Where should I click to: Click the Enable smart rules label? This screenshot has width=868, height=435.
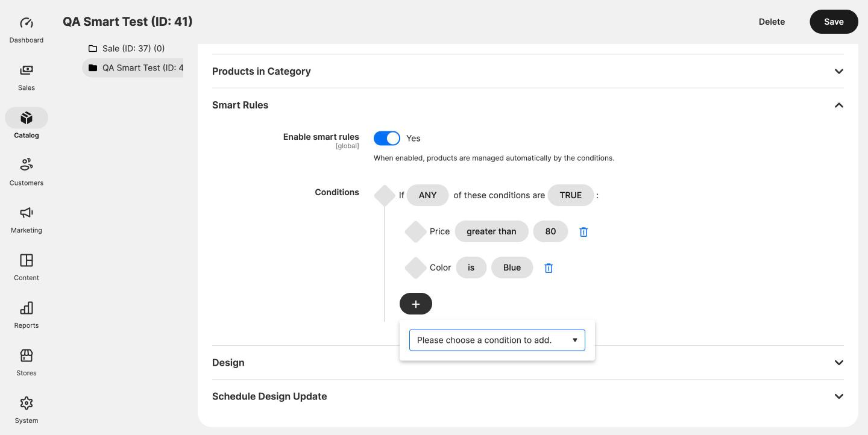321,137
